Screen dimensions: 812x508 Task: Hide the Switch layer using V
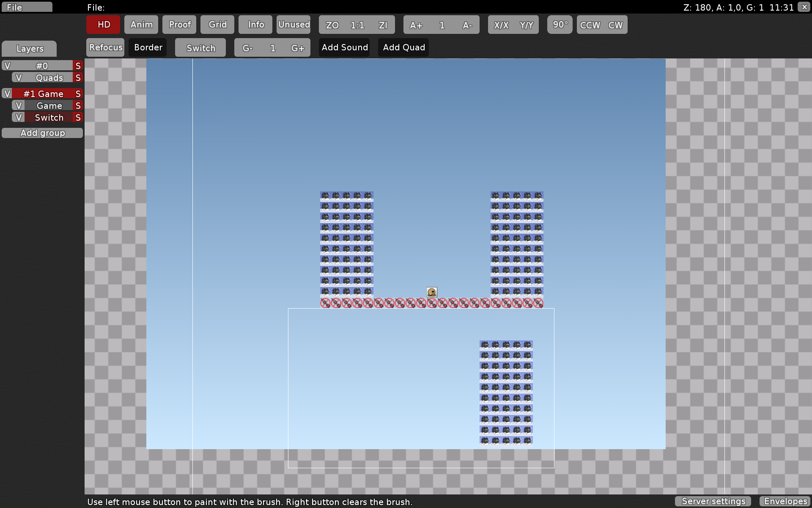[x=18, y=118]
